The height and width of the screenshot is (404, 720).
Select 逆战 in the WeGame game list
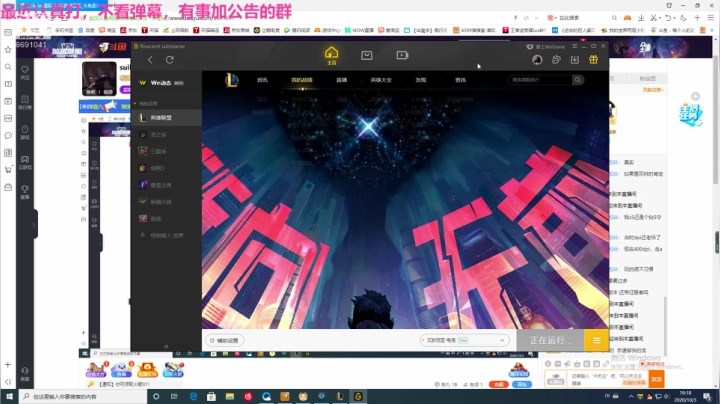point(166,219)
